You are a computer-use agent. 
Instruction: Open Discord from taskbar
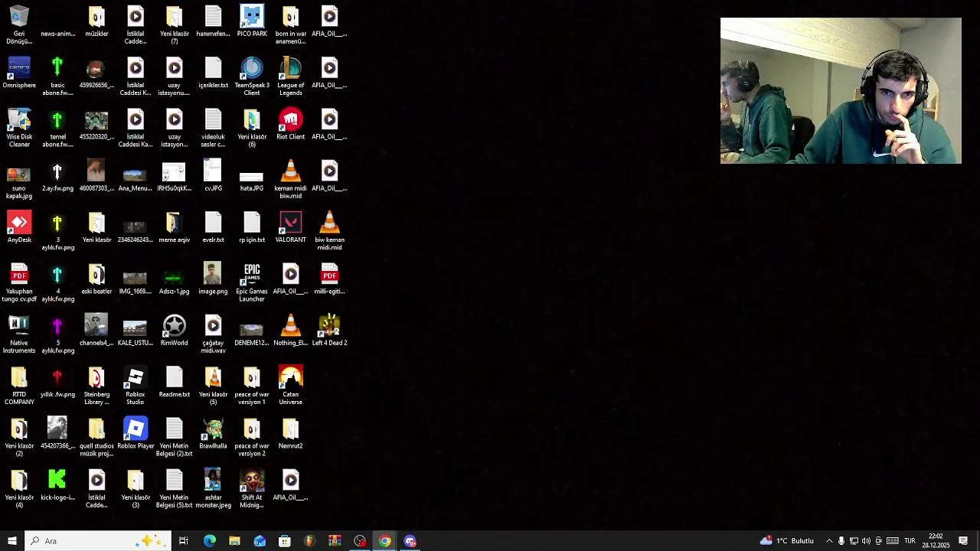click(x=410, y=541)
